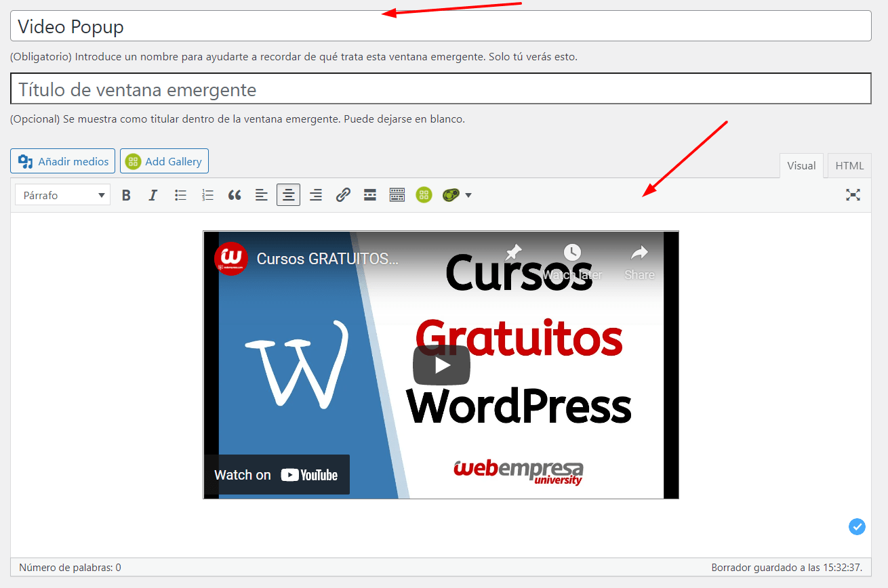888x588 pixels.
Task: Click Watch on YouTube button
Action: pyautogui.click(x=277, y=475)
